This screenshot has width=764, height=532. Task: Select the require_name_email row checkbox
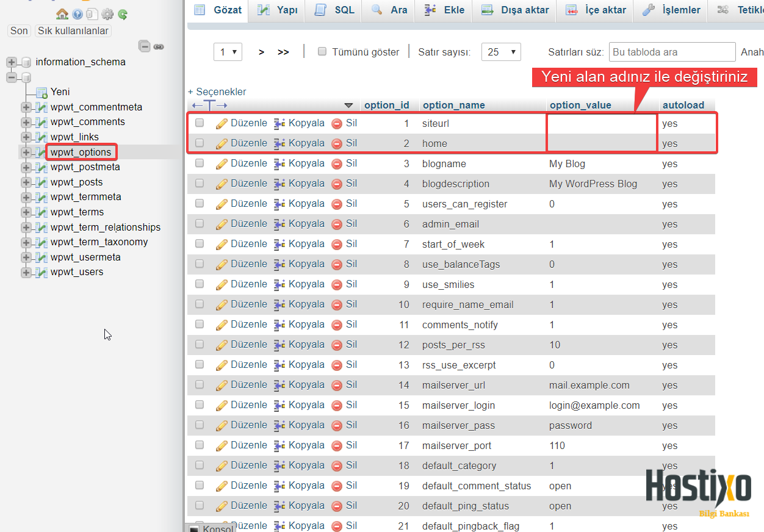tap(200, 304)
